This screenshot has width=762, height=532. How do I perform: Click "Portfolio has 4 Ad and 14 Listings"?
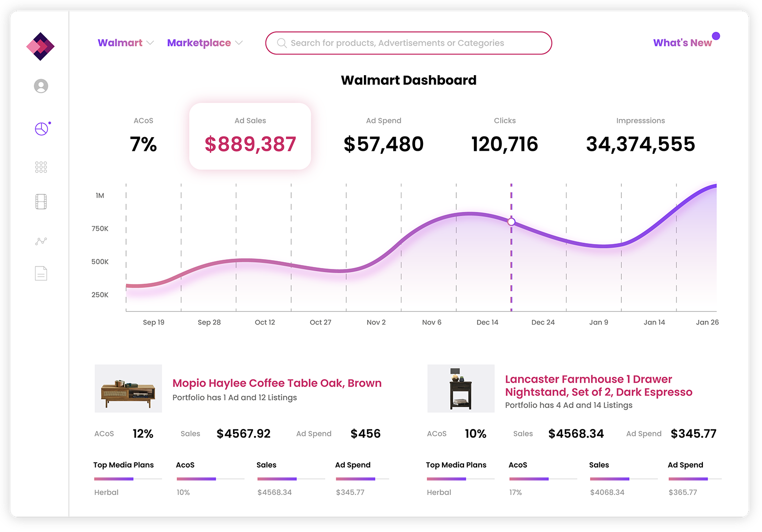pyautogui.click(x=569, y=405)
